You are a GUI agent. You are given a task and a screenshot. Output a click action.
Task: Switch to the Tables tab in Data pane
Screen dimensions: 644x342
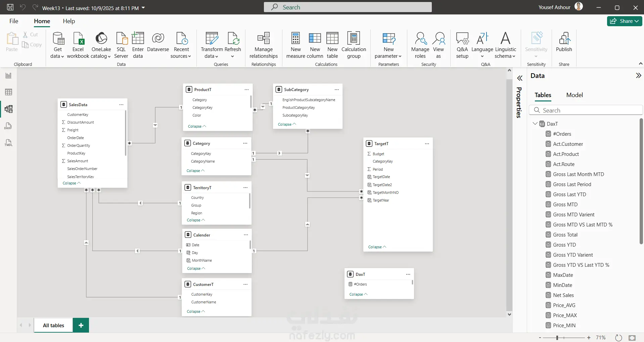coord(543,95)
